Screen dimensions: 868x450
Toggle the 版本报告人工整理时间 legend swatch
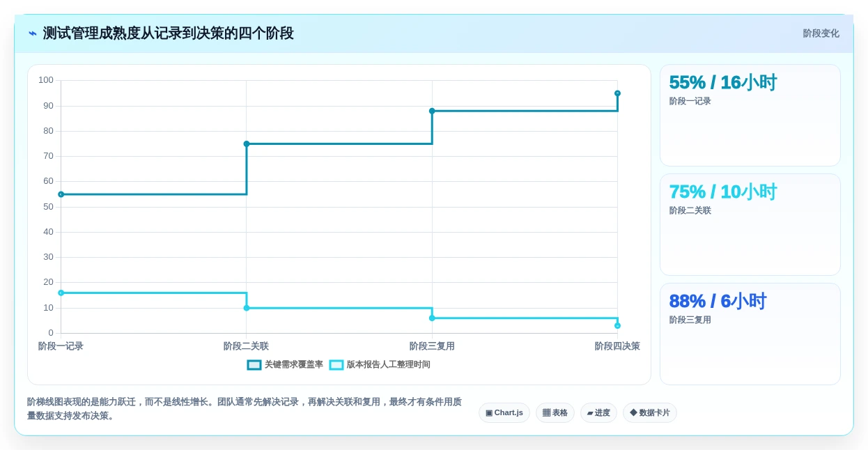click(x=336, y=364)
